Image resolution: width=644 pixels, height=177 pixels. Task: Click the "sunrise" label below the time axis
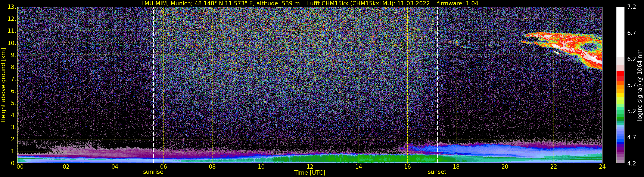(x=153, y=172)
